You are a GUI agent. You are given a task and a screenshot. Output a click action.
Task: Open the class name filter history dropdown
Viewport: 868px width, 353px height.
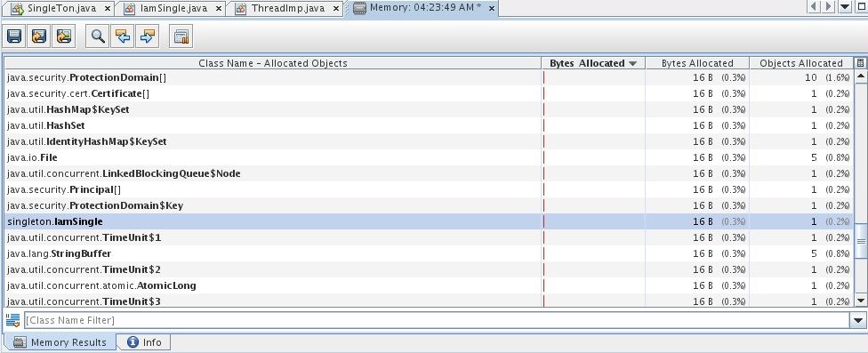(x=859, y=320)
